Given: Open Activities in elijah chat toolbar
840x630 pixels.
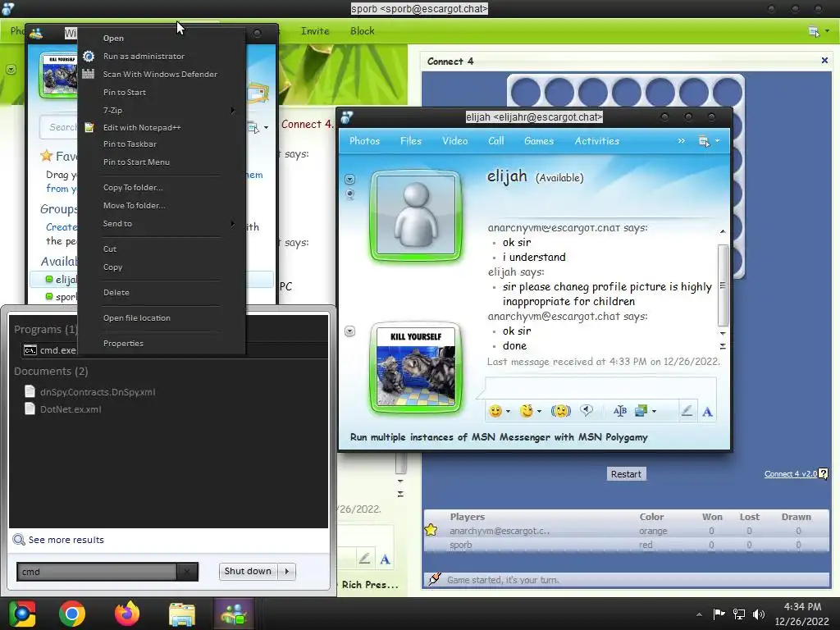Looking at the screenshot, I should (x=597, y=141).
